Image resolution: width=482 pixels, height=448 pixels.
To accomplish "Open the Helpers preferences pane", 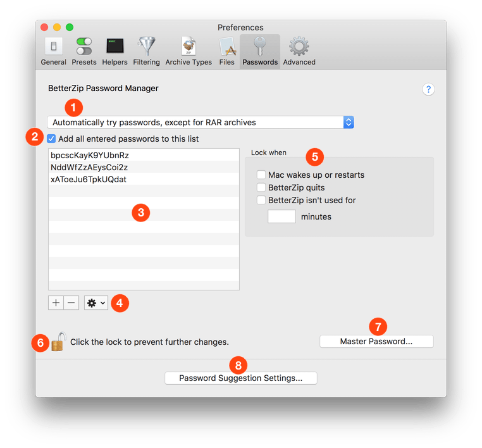I will [114, 51].
